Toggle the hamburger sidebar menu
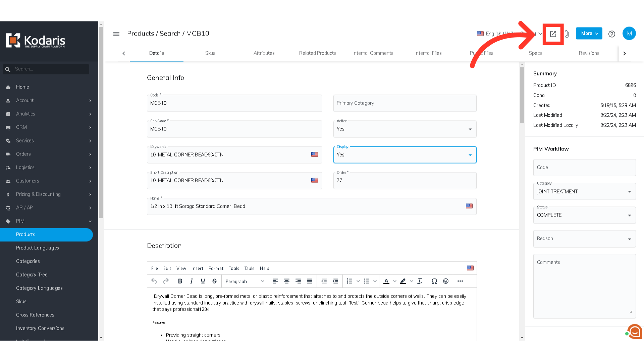Image resolution: width=644 pixels, height=362 pixels. click(116, 34)
